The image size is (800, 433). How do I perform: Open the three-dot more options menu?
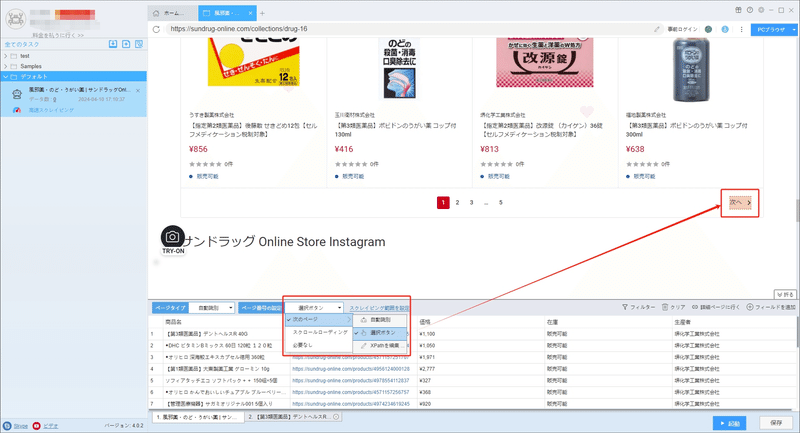741,29
